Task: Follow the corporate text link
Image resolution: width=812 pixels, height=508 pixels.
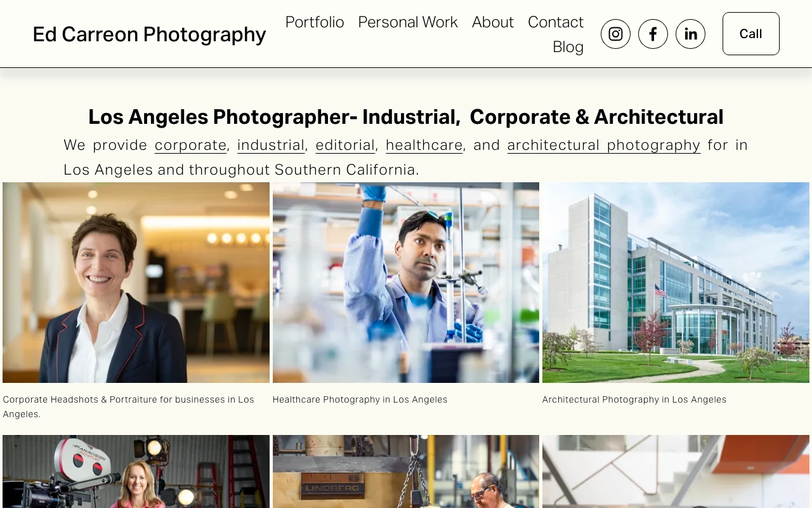Action: (190, 145)
